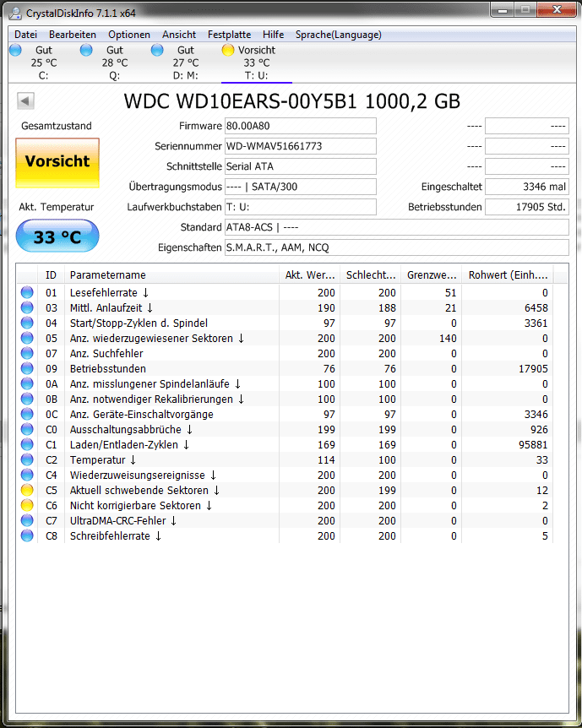Click status orb of misslungener Spindelanläufe row
Screen dimensions: 582x728
click(27, 384)
